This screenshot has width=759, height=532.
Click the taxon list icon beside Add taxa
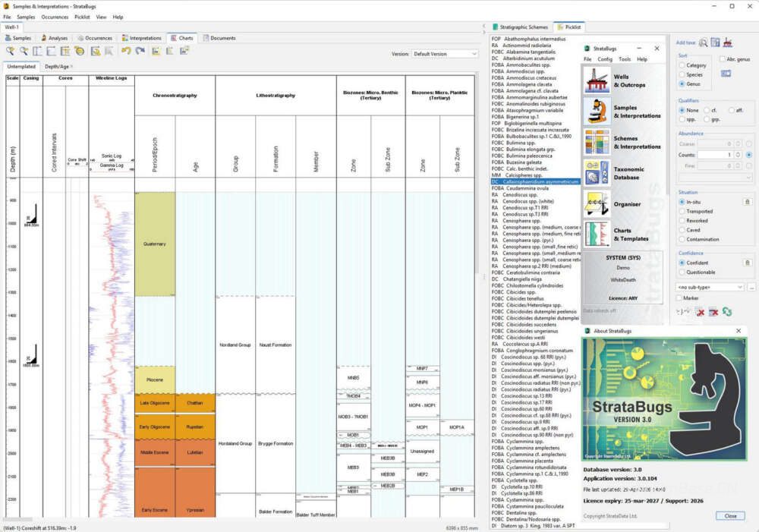click(x=716, y=42)
